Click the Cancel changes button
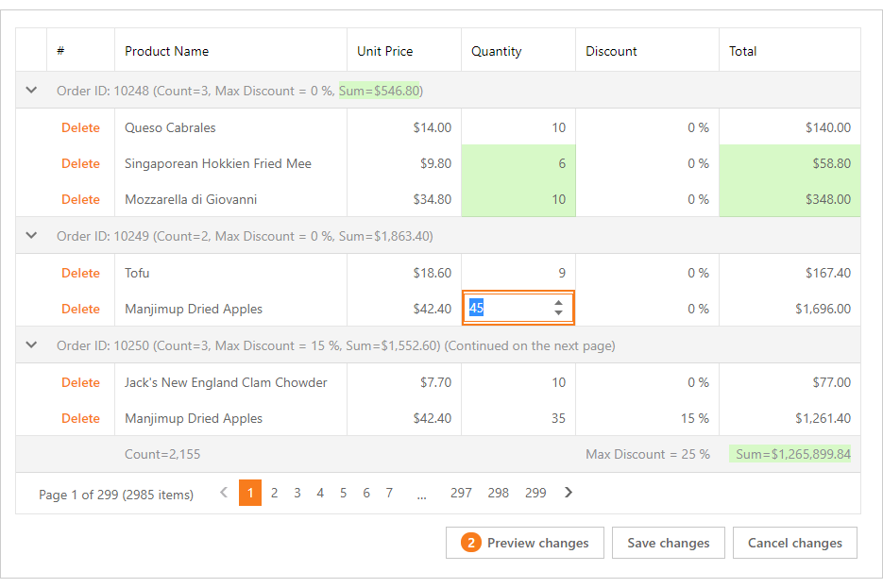 pos(794,543)
